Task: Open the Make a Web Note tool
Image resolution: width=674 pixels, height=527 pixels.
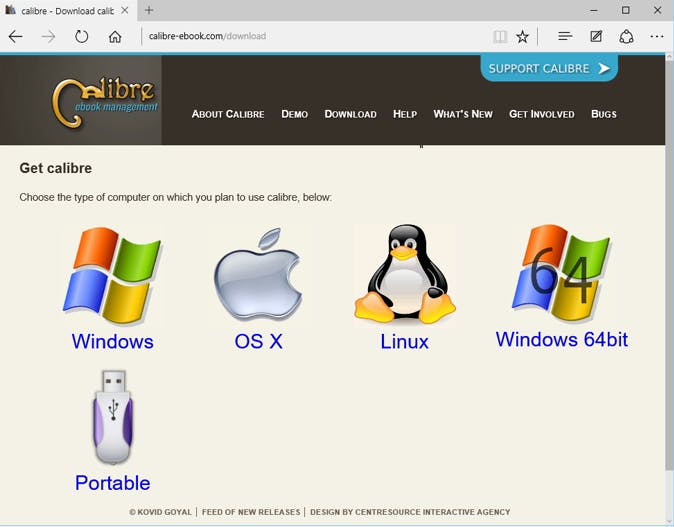Action: pos(596,37)
